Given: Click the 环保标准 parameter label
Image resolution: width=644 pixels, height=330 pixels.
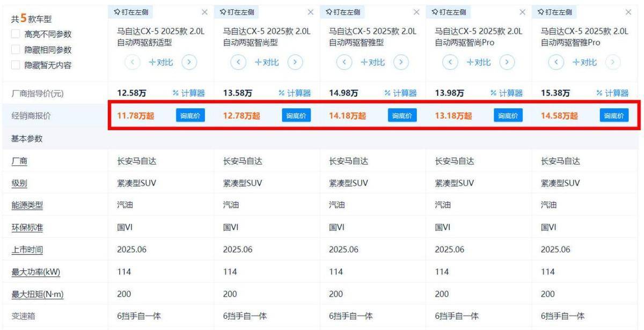Looking at the screenshot, I should point(27,228).
